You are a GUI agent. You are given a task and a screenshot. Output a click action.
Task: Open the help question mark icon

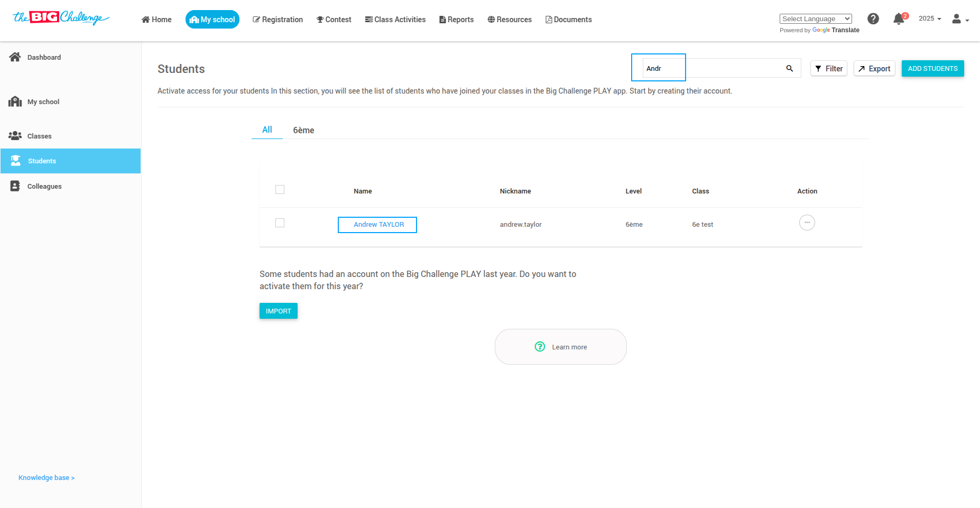873,19
